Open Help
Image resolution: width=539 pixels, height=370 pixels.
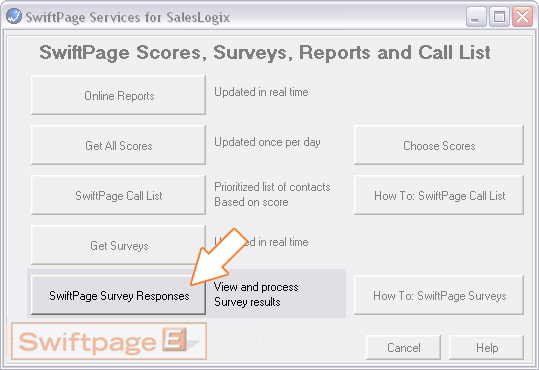[487, 347]
